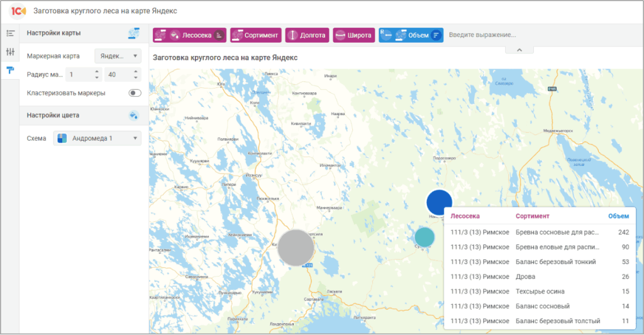Select the Широта field chip
Screen dimensions: 644x335
(x=353, y=35)
